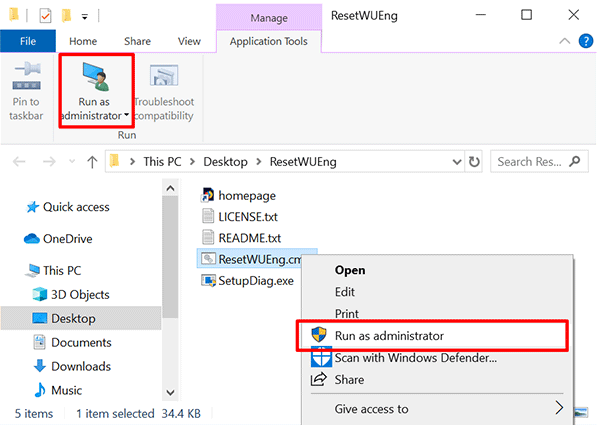Go up one folder level arrow
This screenshot has width=597, height=425.
point(92,162)
